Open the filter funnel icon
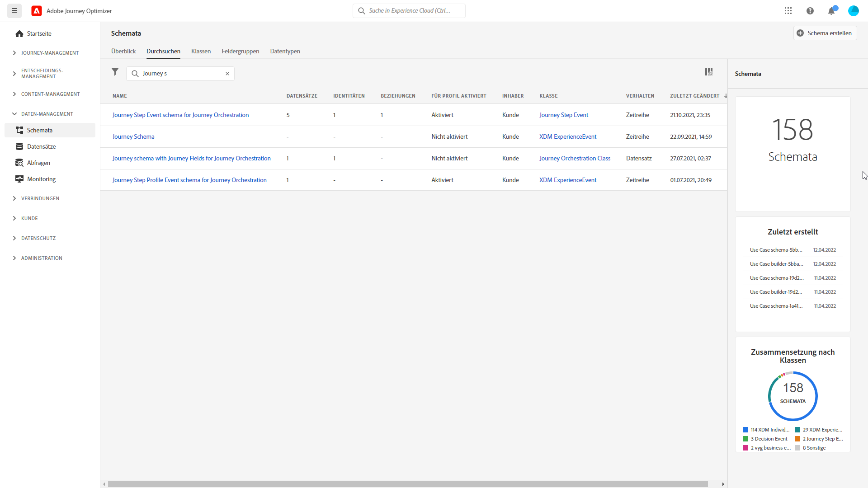The height and width of the screenshot is (488, 868). 115,72
